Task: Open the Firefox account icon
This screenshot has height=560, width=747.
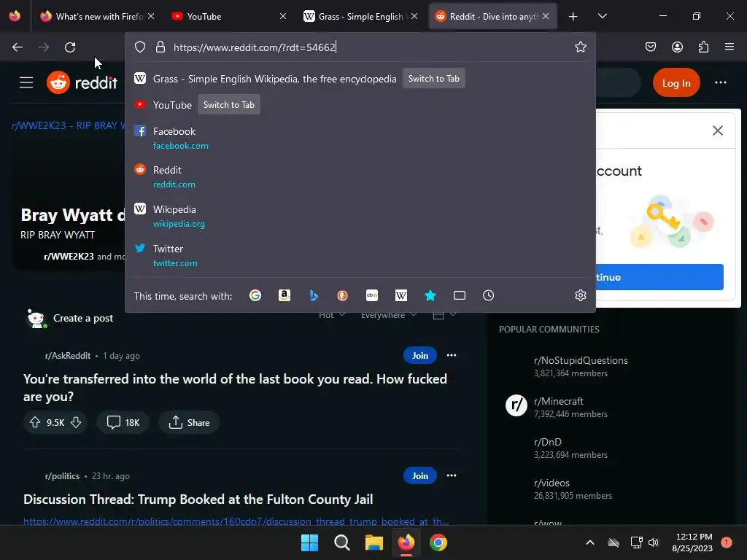Action: click(x=677, y=47)
